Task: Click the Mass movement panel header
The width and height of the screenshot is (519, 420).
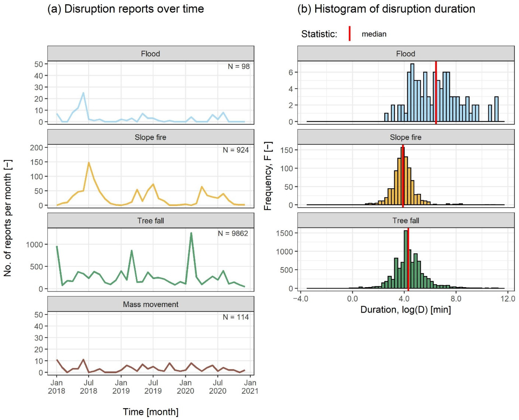Action: (150, 304)
